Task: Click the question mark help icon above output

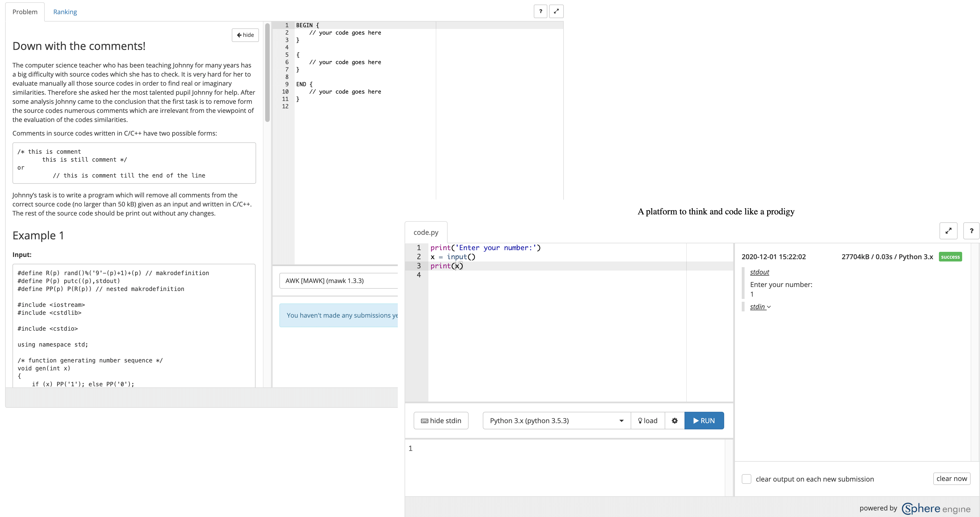Action: [971, 231]
